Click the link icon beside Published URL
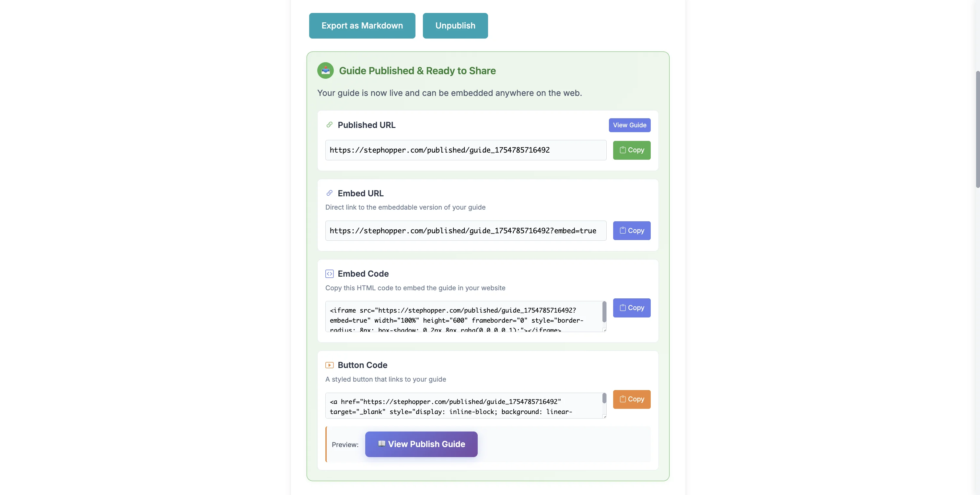Image resolution: width=980 pixels, height=495 pixels. click(x=330, y=124)
